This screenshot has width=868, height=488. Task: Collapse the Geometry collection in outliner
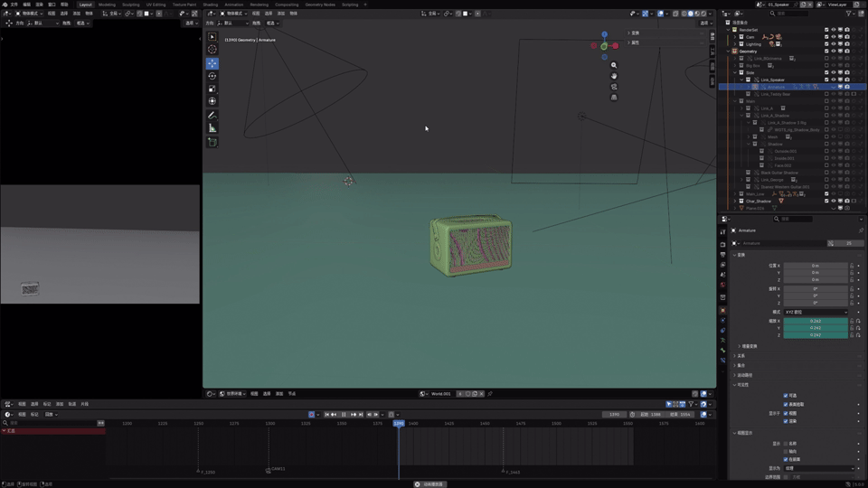pos(729,52)
